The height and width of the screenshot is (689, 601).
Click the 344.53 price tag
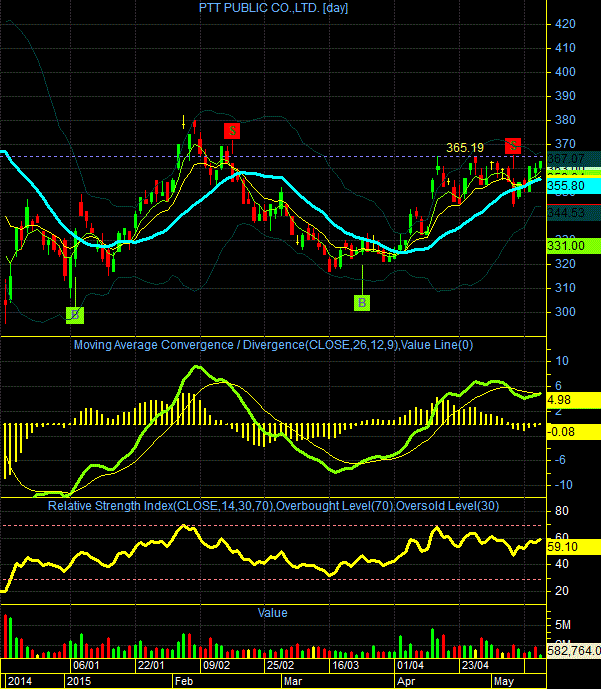click(574, 213)
